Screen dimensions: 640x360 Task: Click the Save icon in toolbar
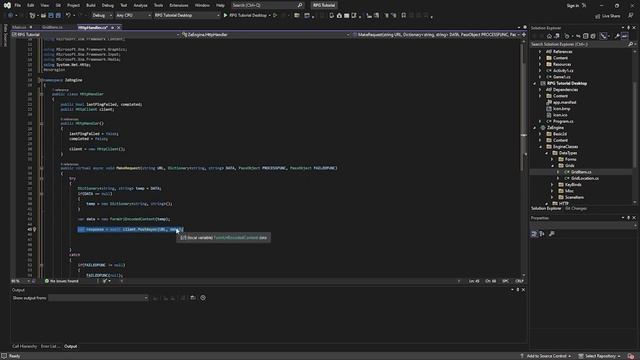tap(51, 16)
